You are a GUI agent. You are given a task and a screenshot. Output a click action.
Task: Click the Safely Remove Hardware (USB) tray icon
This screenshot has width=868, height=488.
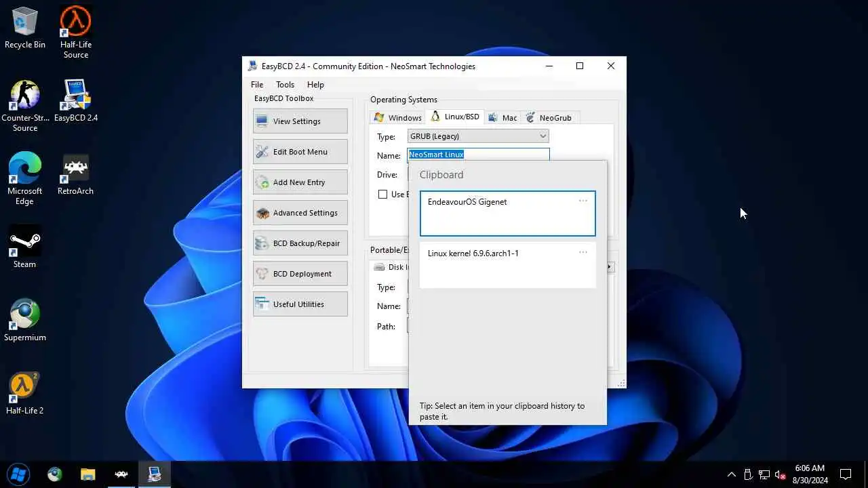(748, 474)
